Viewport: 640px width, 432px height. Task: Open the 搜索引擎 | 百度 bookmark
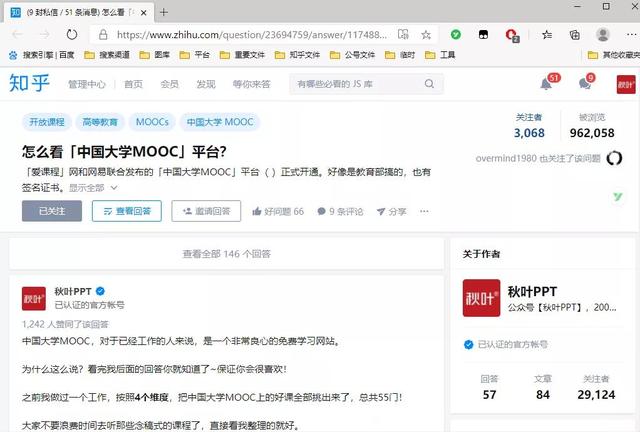pos(41,55)
